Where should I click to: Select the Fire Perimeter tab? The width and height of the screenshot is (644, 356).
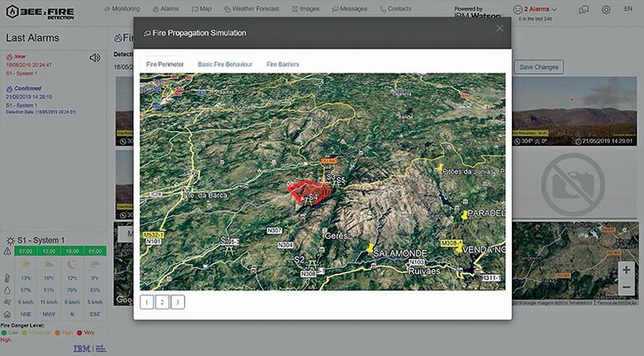(x=165, y=64)
